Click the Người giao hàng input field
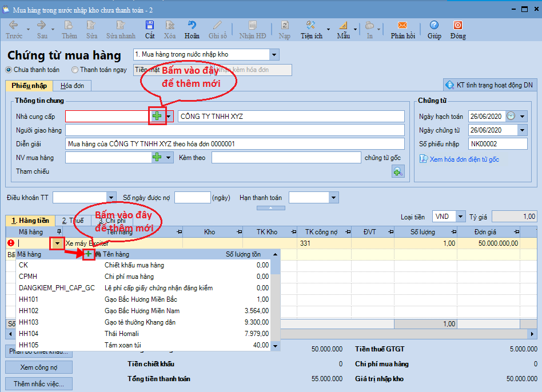This screenshot has width=542, height=392. (235, 130)
